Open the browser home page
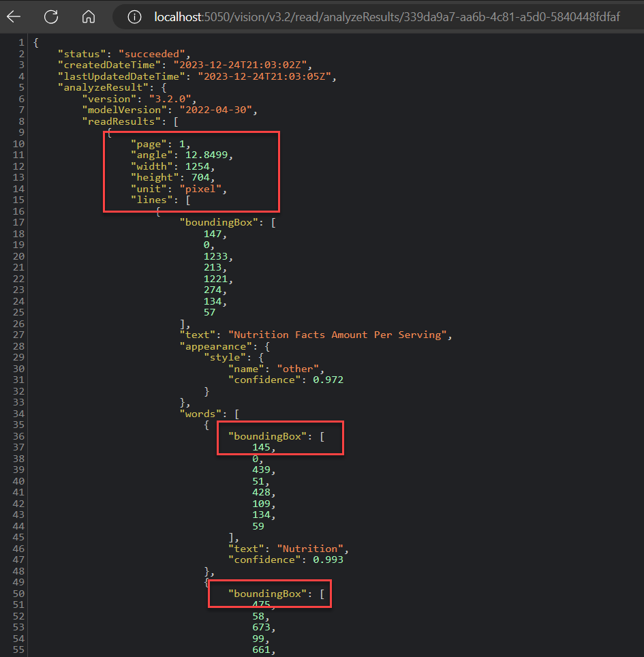 [89, 16]
